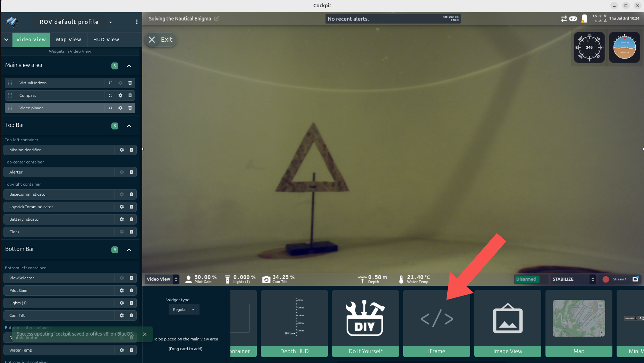Select the Alerter widget row

pos(70,172)
